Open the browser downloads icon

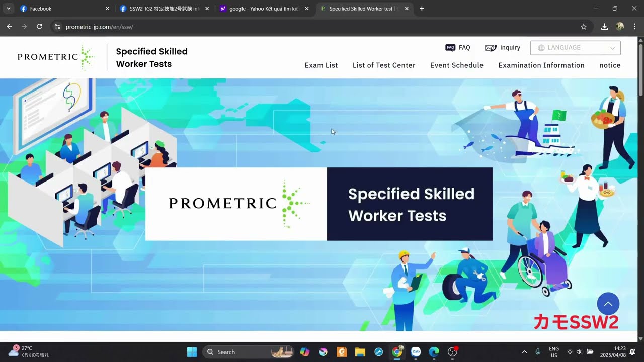tap(605, 27)
